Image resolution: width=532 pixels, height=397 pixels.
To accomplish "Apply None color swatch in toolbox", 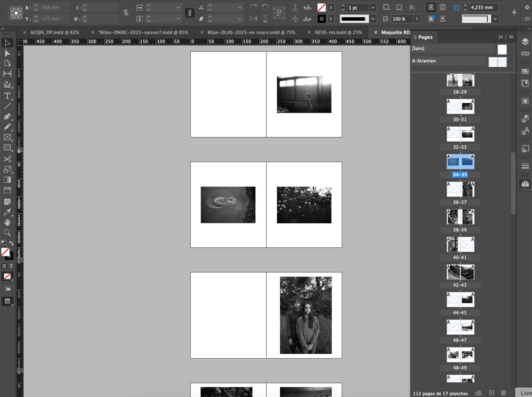I will [x=7, y=277].
